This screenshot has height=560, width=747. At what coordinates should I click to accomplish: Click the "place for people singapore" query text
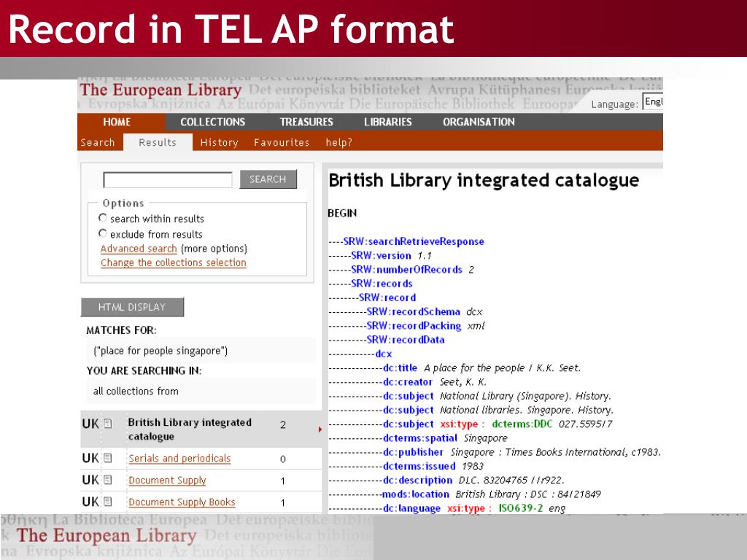(x=160, y=351)
